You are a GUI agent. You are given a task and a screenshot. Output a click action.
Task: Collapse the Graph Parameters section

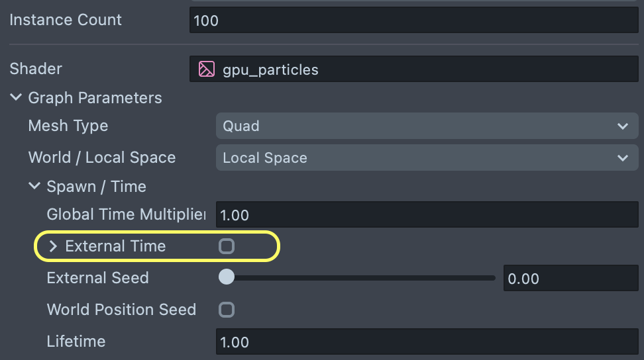(16, 98)
